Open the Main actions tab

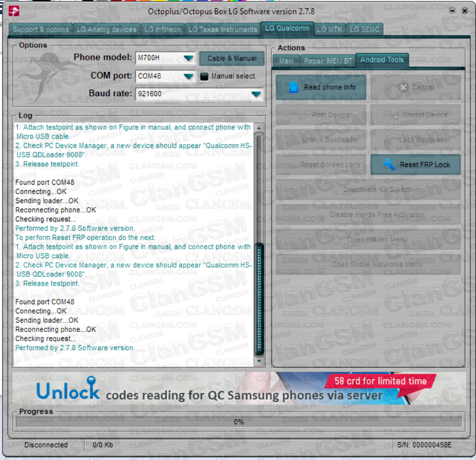(286, 61)
